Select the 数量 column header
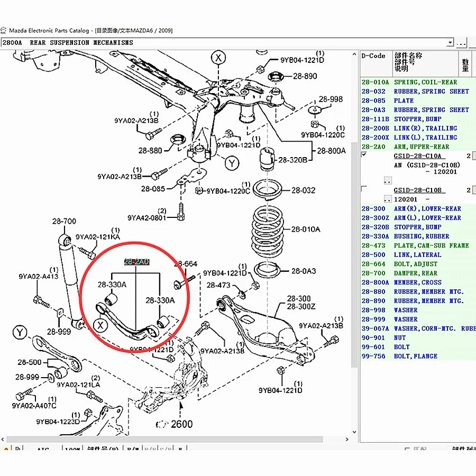Screen dimensions: 476x476 (465, 63)
